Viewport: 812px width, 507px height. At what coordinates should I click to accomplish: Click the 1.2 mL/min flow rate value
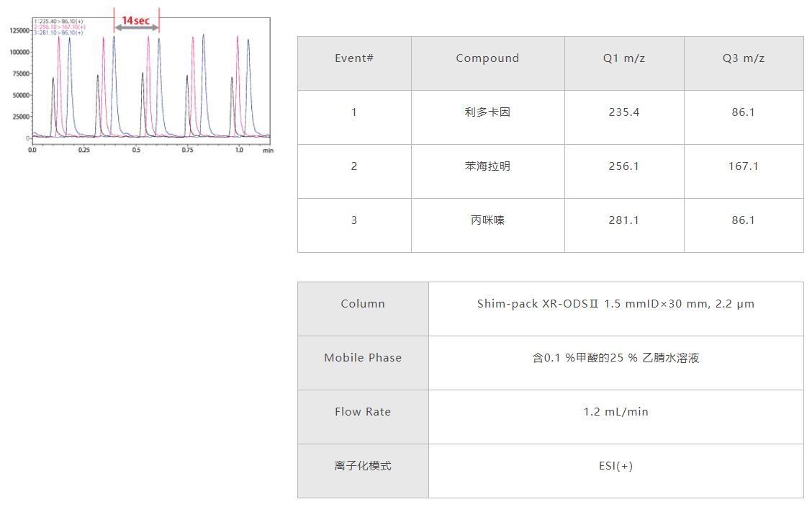click(x=615, y=412)
